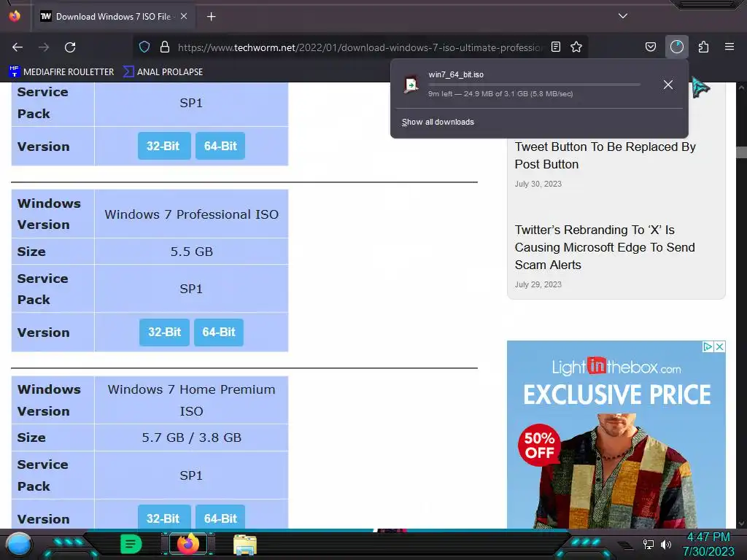747x560 pixels.
Task: Bookmark this page with the star icon
Action: (576, 47)
